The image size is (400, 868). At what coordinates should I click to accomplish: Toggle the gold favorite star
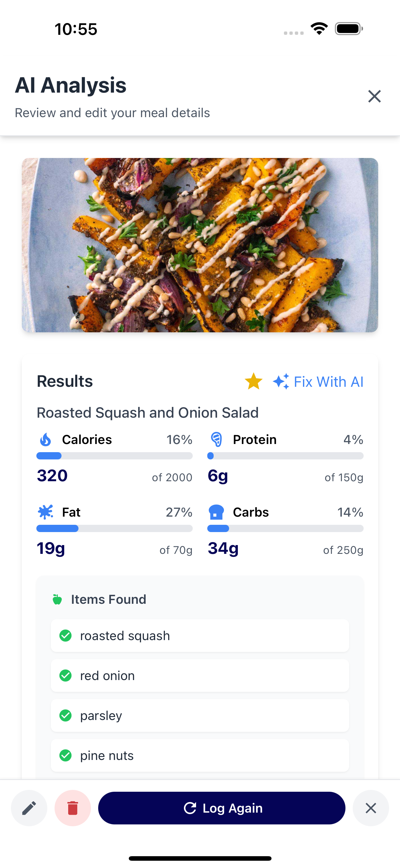254,381
